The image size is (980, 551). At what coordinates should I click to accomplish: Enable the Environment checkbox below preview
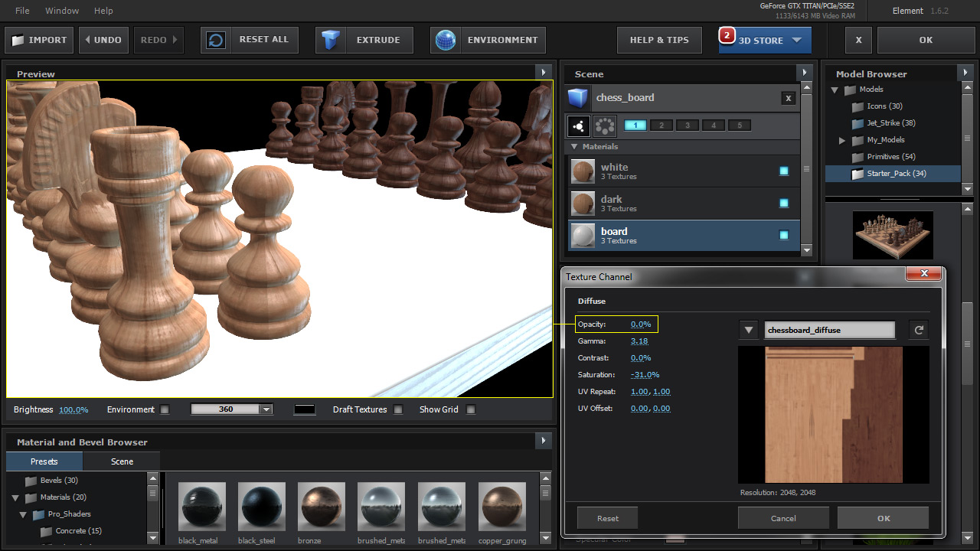(x=165, y=409)
